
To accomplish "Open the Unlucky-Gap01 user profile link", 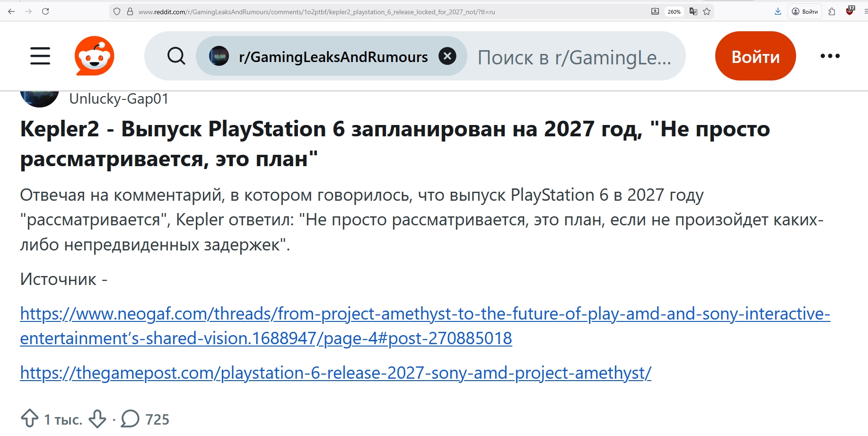I will [119, 99].
